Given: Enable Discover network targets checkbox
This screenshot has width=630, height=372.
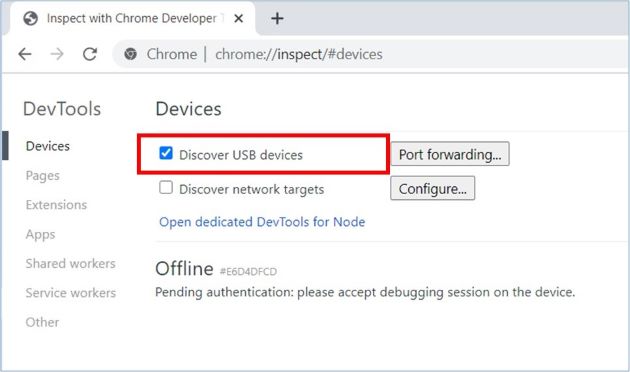Looking at the screenshot, I should click(166, 188).
